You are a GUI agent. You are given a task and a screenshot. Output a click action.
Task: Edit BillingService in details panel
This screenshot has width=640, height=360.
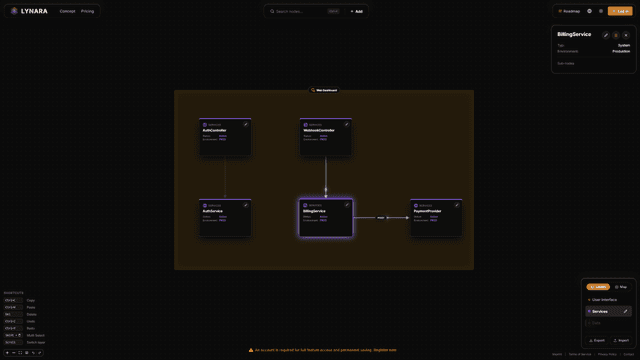(x=606, y=35)
